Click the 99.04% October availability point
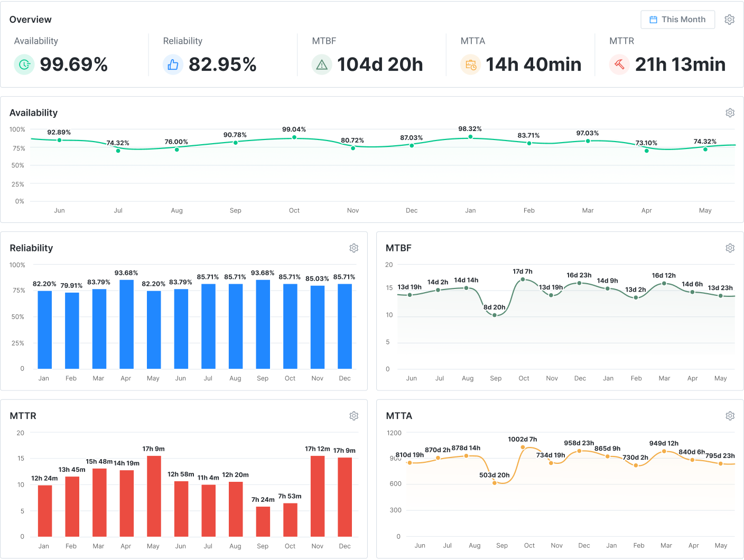Screen dimensions: 744x560 click(x=294, y=137)
